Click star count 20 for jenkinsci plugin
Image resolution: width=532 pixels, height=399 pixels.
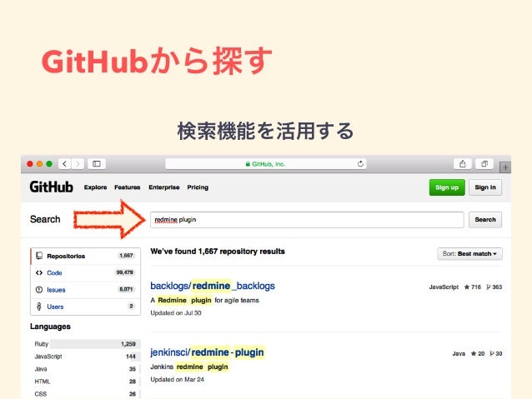(478, 353)
